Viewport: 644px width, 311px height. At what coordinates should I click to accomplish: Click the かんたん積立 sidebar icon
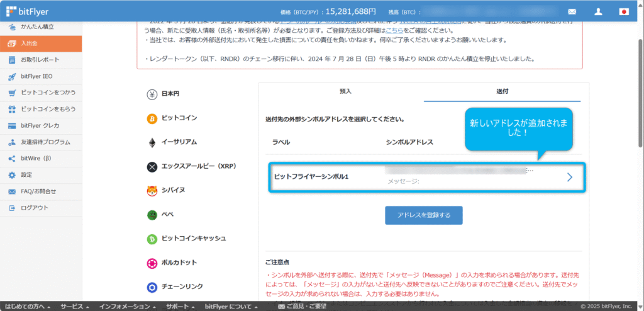point(13,26)
